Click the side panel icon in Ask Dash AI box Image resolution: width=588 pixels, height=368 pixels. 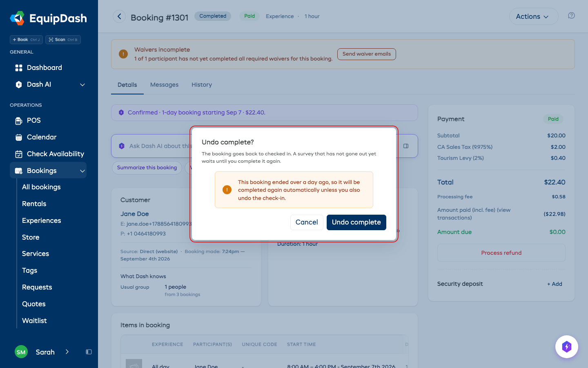coord(406,146)
